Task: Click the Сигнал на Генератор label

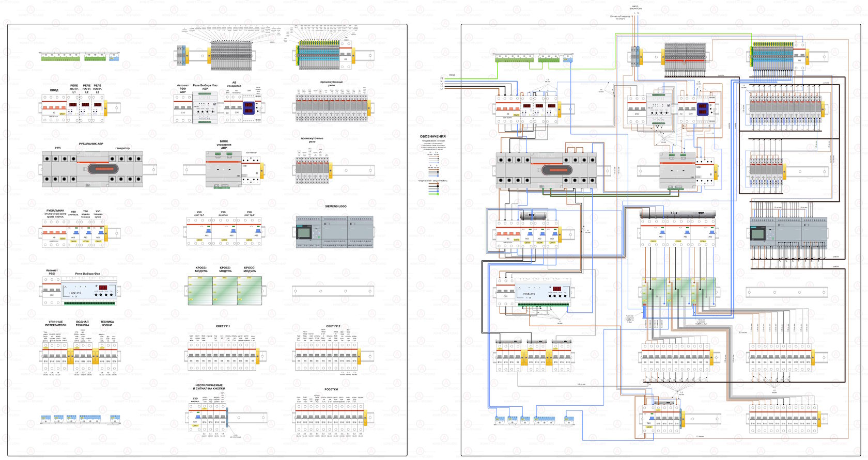Action: point(620,17)
